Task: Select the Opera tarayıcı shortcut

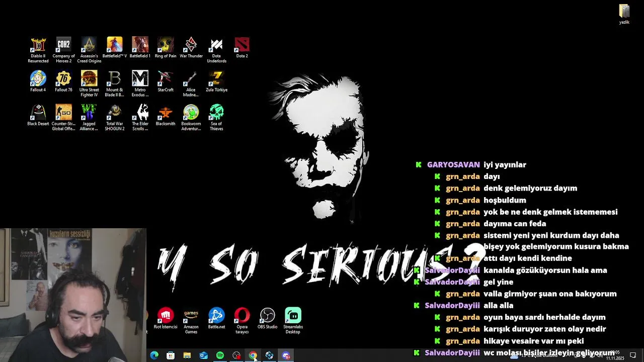Action: point(242,321)
